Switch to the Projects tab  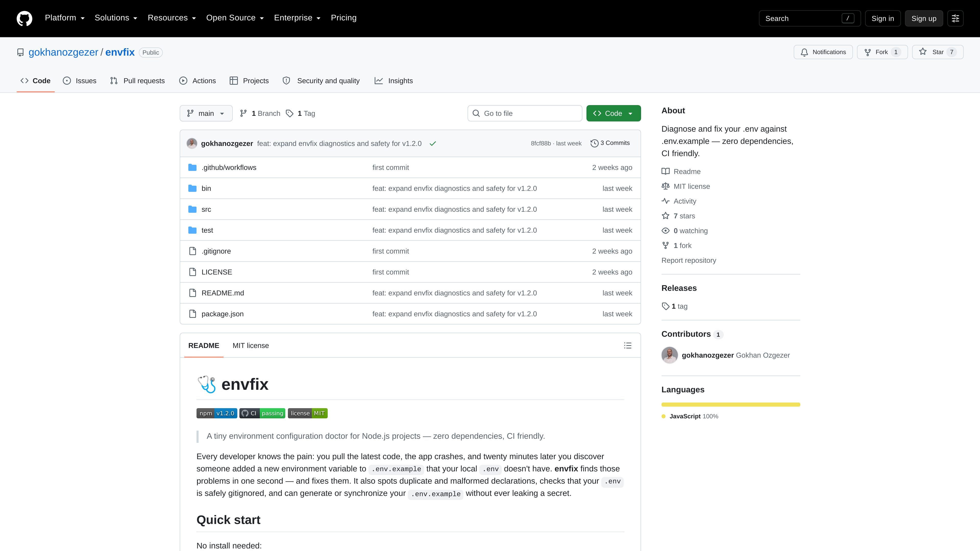coord(249,81)
